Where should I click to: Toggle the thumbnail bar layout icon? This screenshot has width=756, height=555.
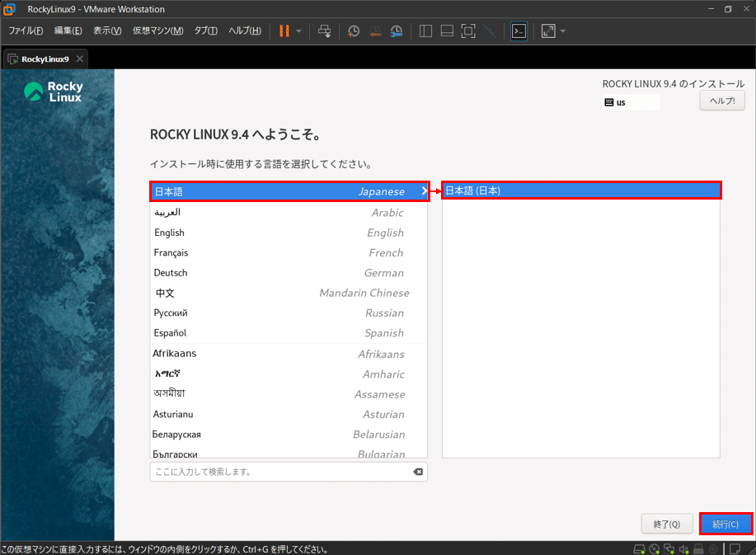(447, 31)
